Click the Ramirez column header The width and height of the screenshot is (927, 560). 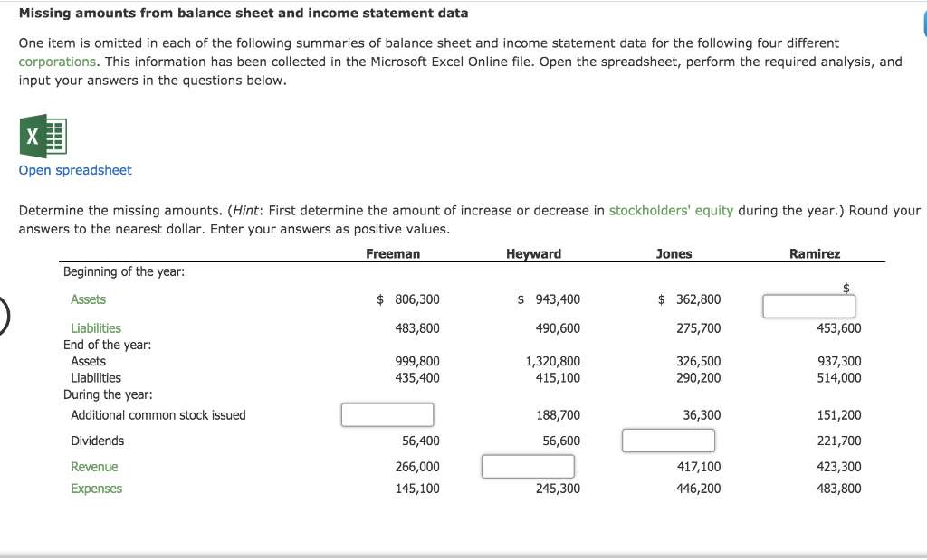click(x=814, y=253)
